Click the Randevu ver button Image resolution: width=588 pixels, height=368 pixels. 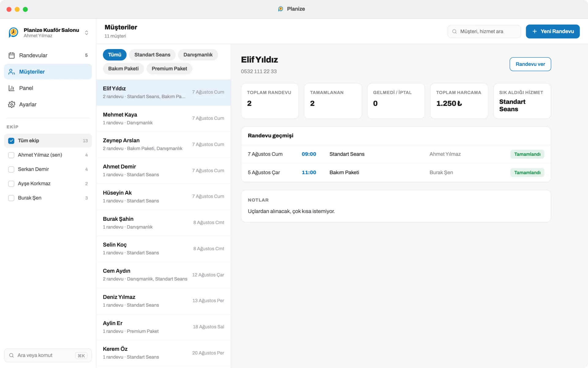[x=530, y=64]
